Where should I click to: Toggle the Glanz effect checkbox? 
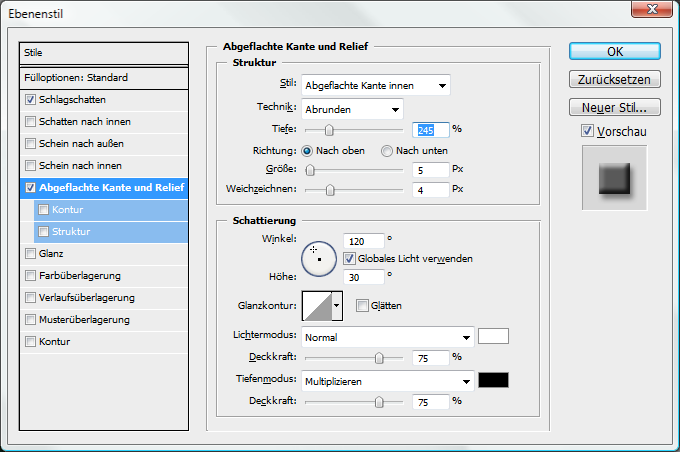30,253
